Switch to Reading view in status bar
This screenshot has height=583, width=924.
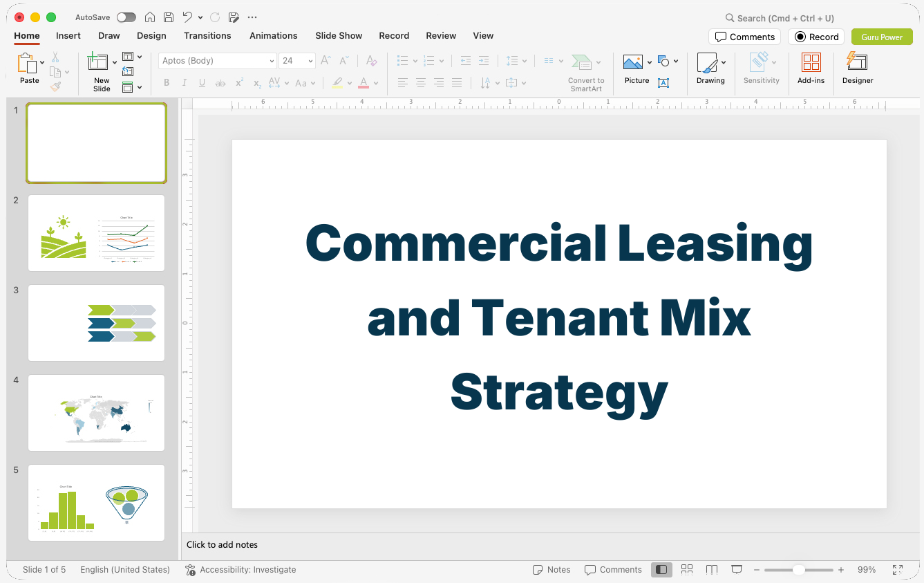712,569
